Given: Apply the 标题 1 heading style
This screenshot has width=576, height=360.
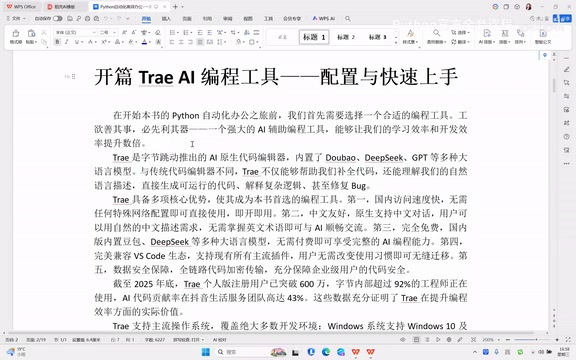Looking at the screenshot, I should [x=314, y=37].
